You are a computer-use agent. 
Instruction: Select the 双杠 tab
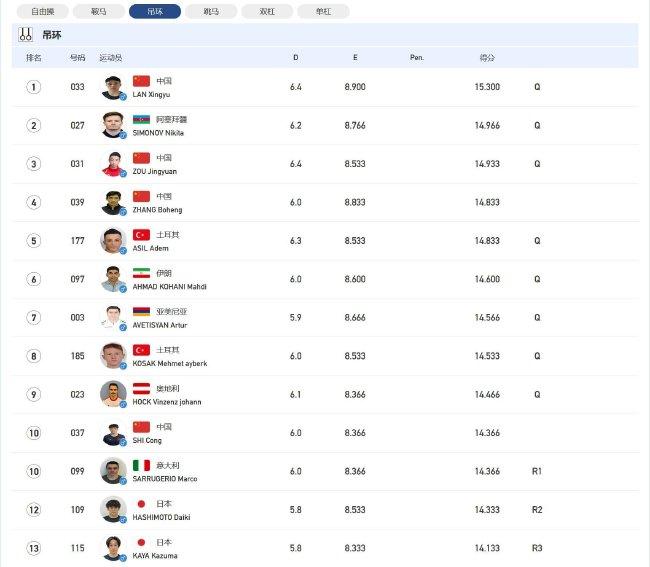[x=267, y=12]
